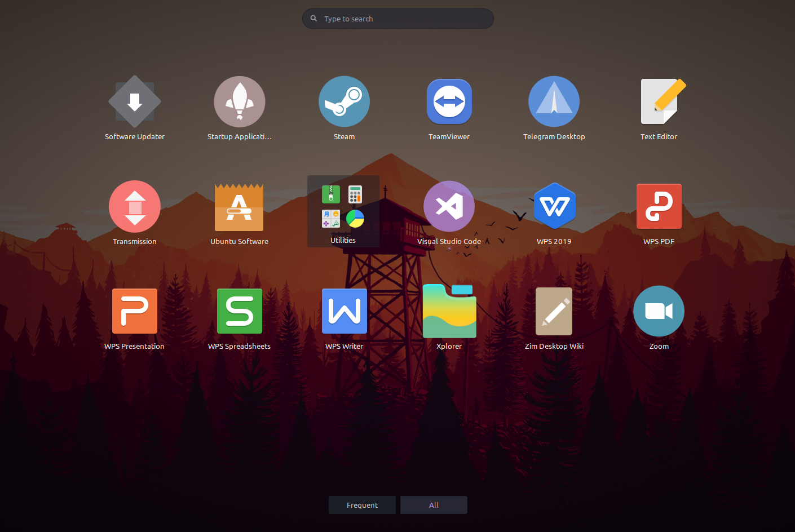Open the Utilities app folder
This screenshot has height=532, width=795.
[x=343, y=211]
